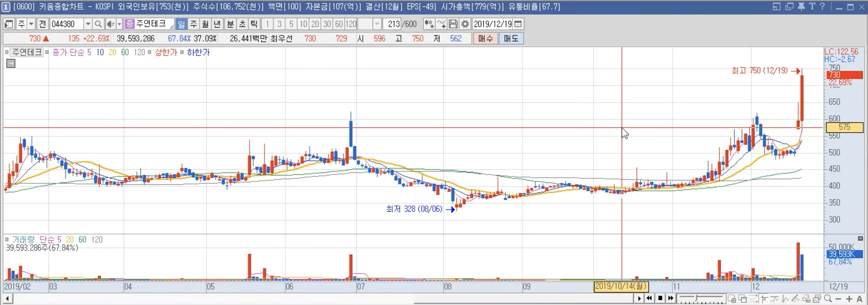Open chart settings gear icon
This screenshot has height=305, width=868.
point(465,24)
